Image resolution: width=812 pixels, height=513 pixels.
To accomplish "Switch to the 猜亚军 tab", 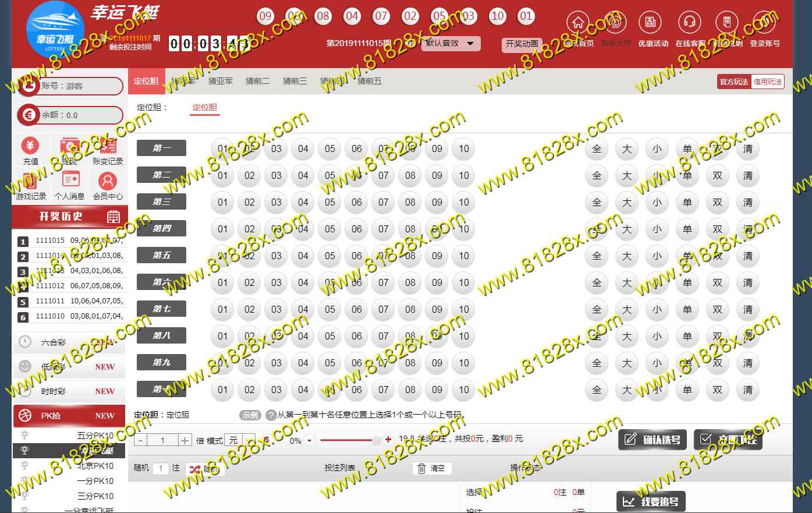I will pos(220,82).
